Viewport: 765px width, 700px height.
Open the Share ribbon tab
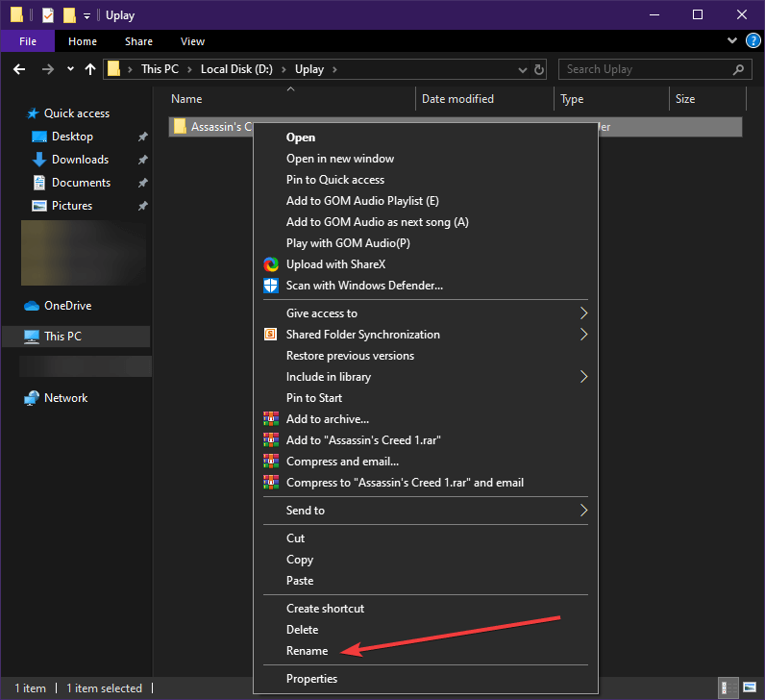coord(138,41)
